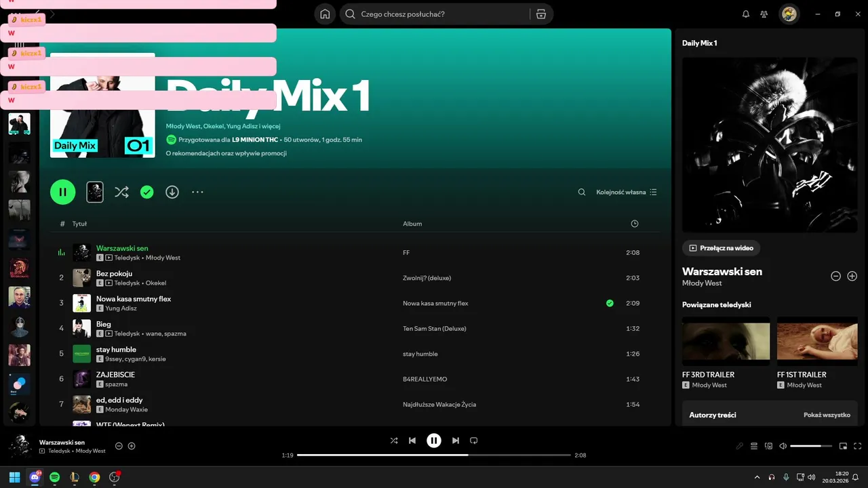Enter full screen mode icon

point(857,446)
